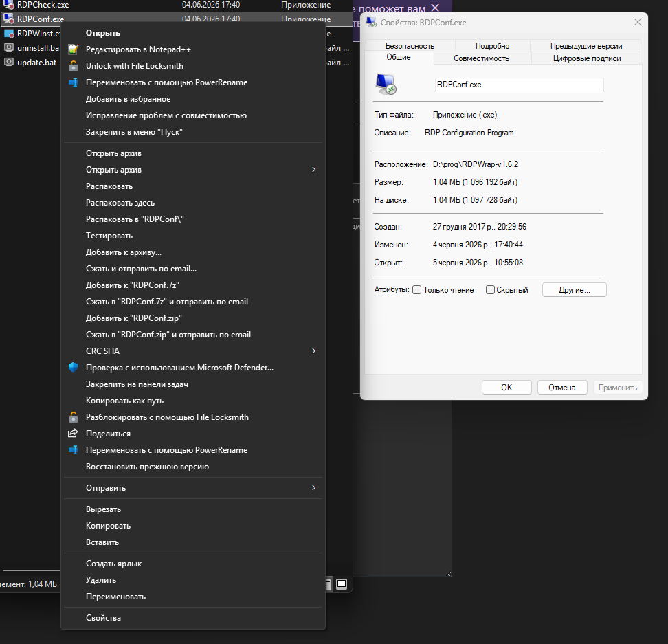Click the update.bat file icon
The image size is (668, 644).
click(x=8, y=62)
